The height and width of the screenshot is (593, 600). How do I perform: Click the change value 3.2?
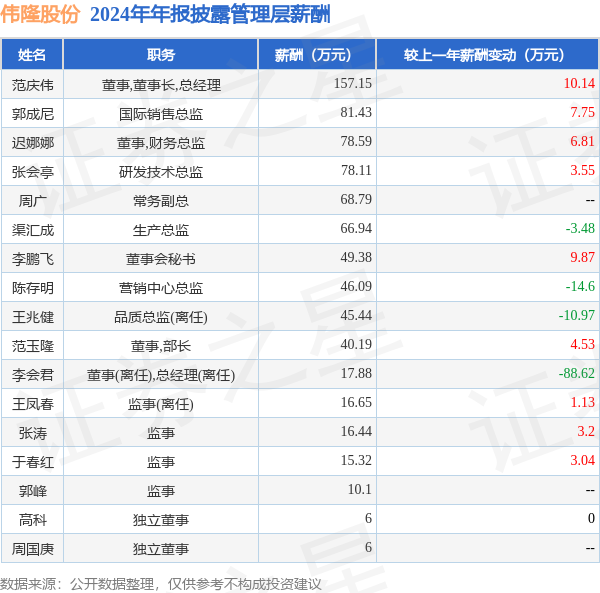586,432
